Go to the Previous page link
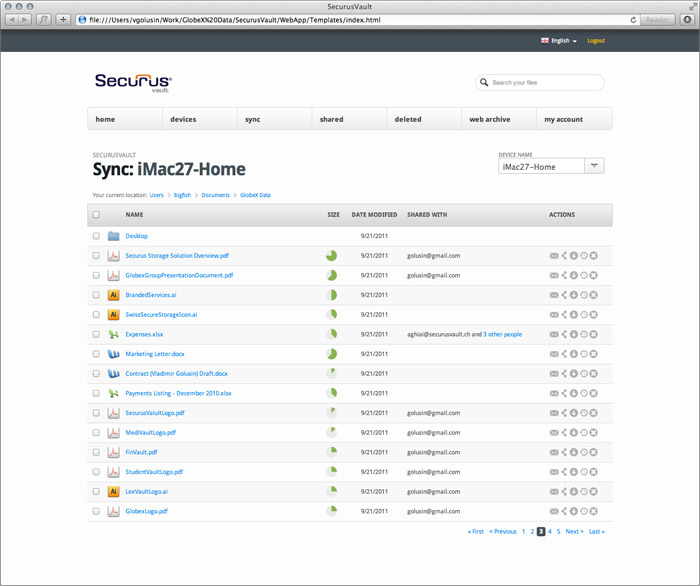The image size is (700, 586). 503,532
